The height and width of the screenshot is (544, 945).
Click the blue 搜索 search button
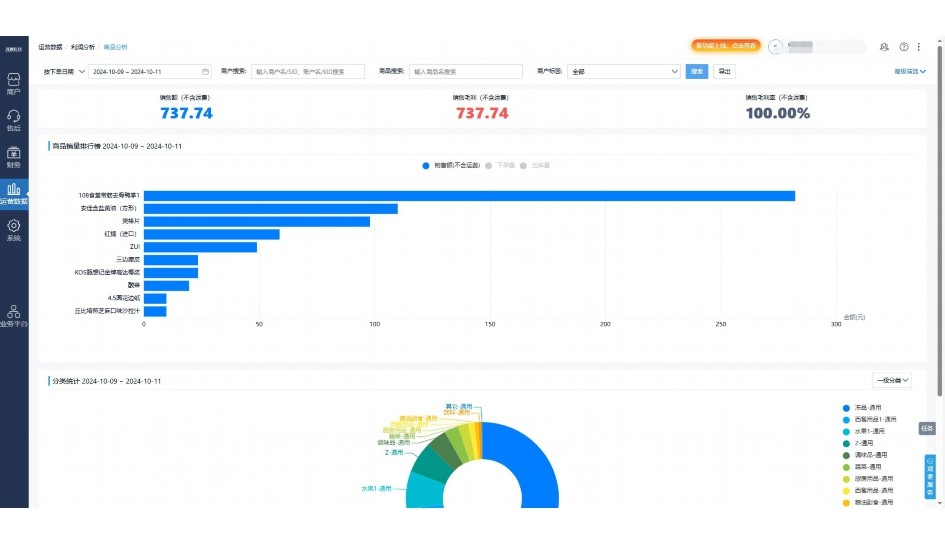tap(697, 72)
